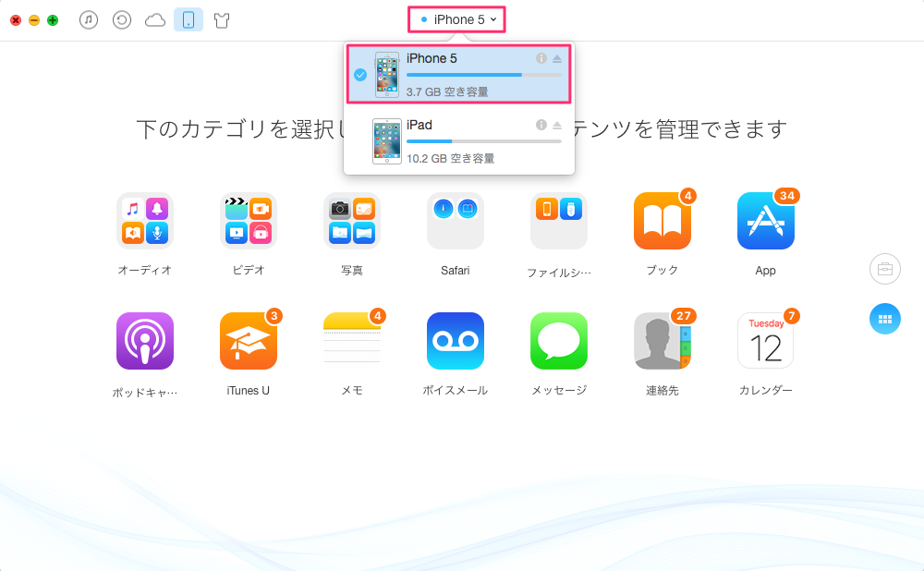924x571 pixels.
Task: Switch to the toolbox shortcut view
Action: pyautogui.click(x=884, y=269)
